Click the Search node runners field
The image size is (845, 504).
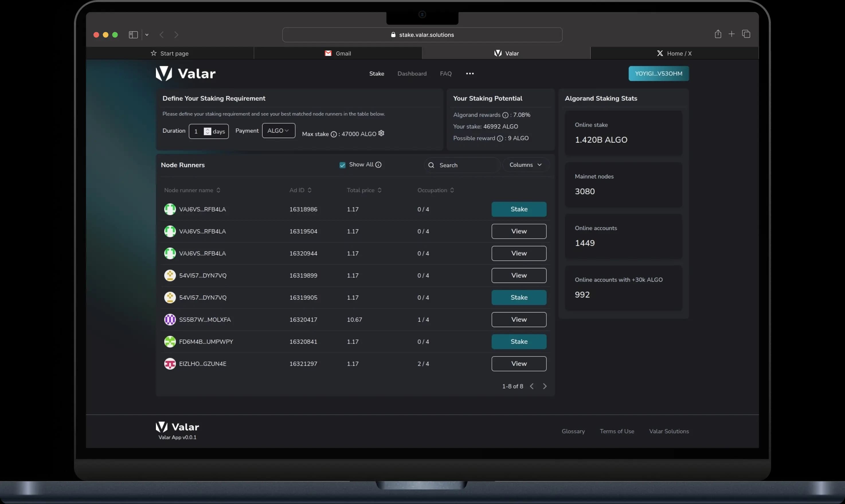(x=462, y=165)
